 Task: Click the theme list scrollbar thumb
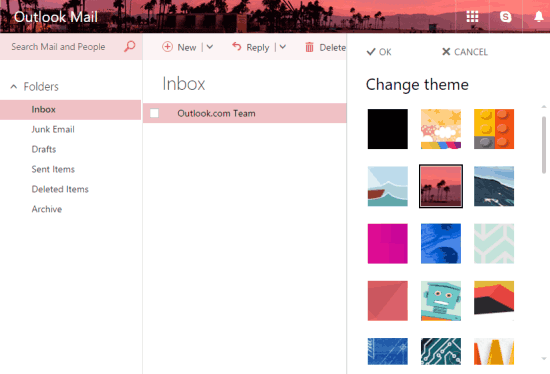[x=544, y=145]
